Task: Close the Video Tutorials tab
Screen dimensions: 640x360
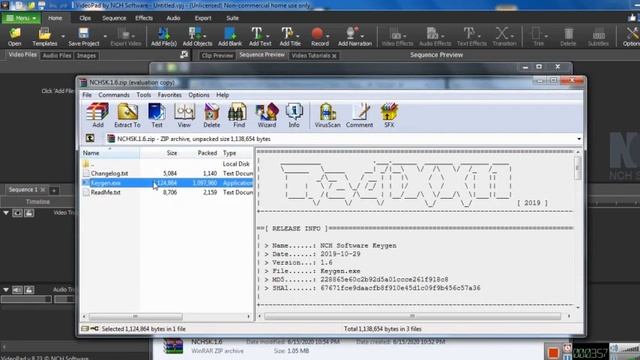Action: tap(334, 56)
